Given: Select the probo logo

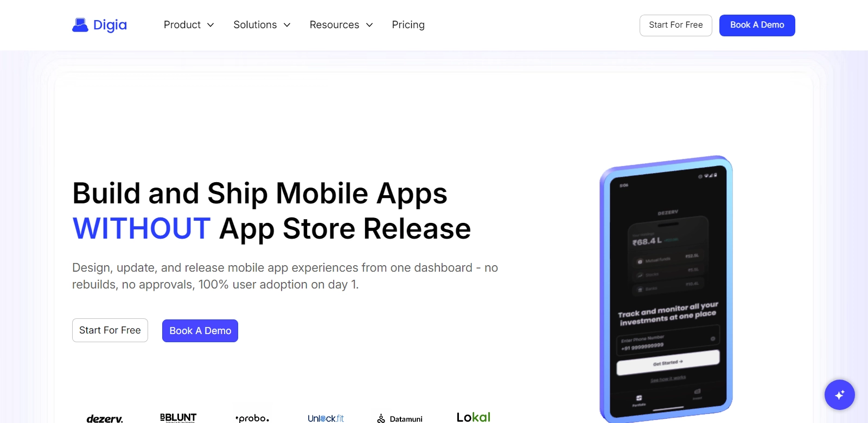Looking at the screenshot, I should (x=252, y=418).
